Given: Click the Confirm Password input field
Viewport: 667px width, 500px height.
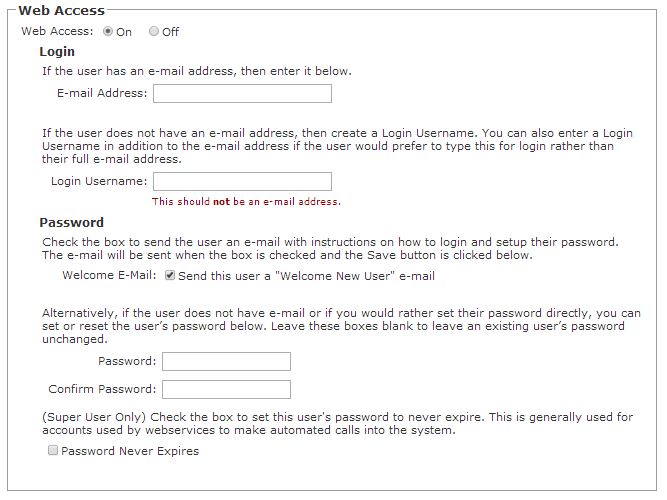Looking at the screenshot, I should pos(226,390).
